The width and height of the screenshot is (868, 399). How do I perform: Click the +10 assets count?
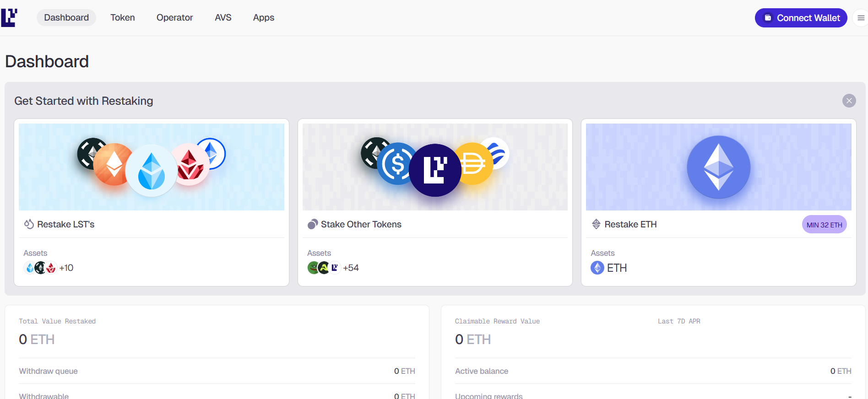(66, 268)
